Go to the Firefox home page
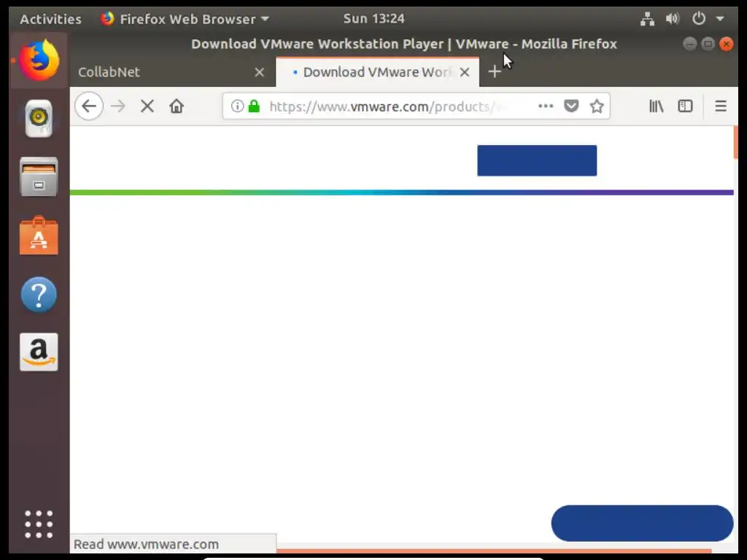This screenshot has height=560, width=747. [x=177, y=106]
